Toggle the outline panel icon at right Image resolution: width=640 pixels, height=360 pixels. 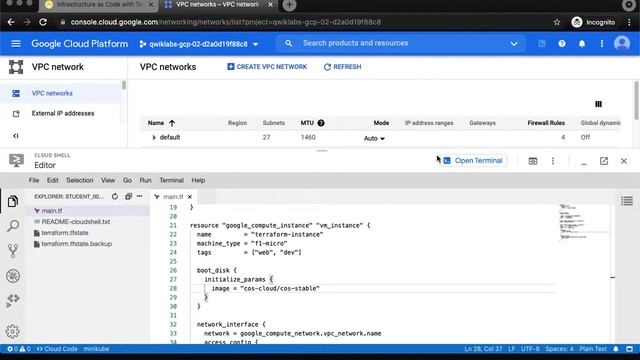coord(627,201)
